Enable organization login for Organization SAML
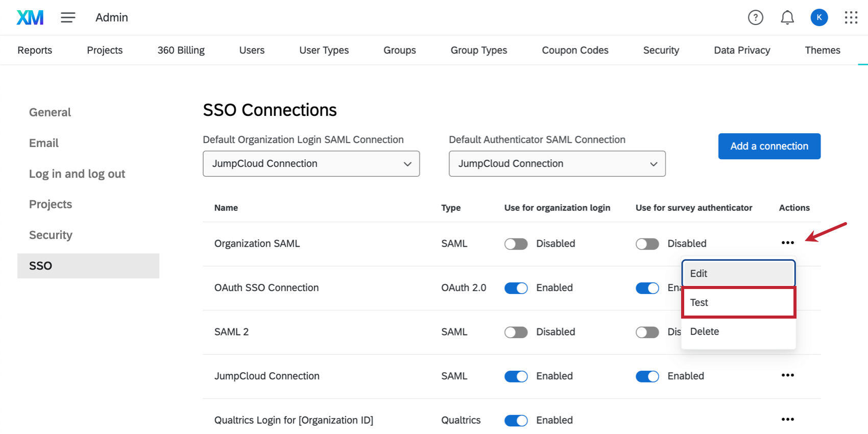The height and width of the screenshot is (434, 868). [516, 244]
